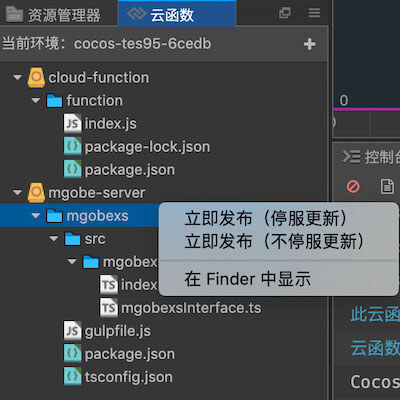Screen dimensions: 400x400
Task: Click the cloud-function bucket icon
Action: click(x=36, y=78)
